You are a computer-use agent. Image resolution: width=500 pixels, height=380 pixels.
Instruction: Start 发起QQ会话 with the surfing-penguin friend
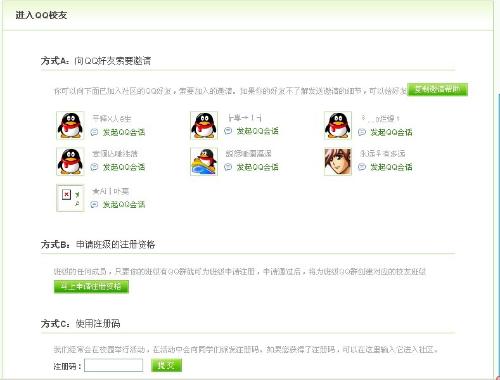coord(257,167)
